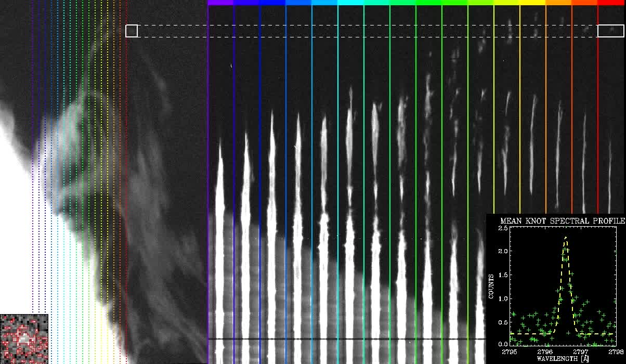Select the white box on the red spectral panel
The width and height of the screenshot is (626, 364).
[x=610, y=31]
